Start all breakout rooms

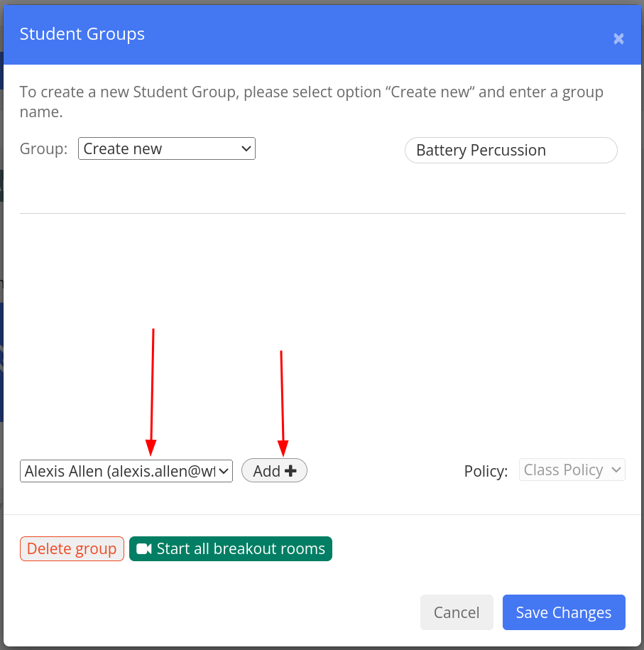point(231,548)
